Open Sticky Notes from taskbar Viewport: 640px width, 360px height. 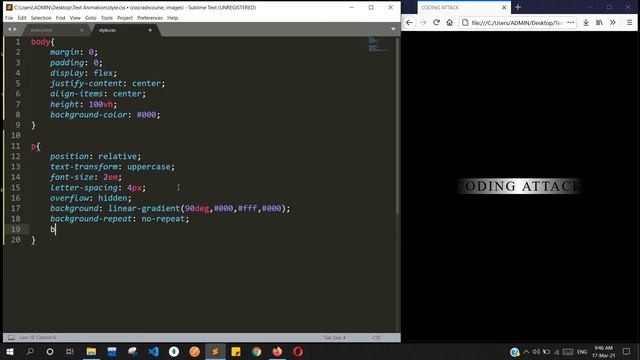(x=236, y=351)
